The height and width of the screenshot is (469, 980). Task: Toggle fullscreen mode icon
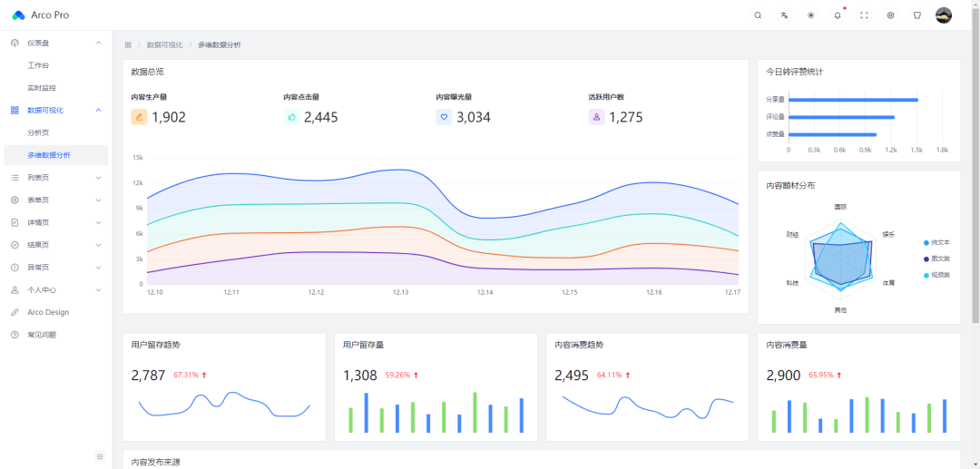click(865, 15)
